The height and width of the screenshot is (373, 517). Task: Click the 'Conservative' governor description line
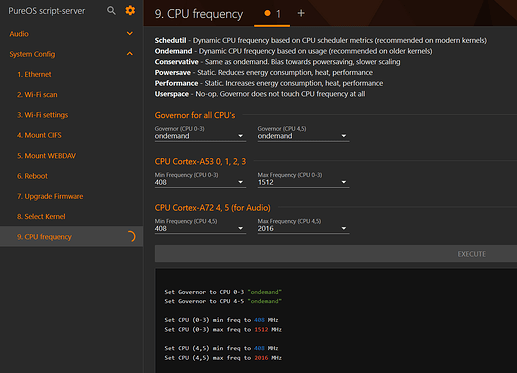point(277,62)
